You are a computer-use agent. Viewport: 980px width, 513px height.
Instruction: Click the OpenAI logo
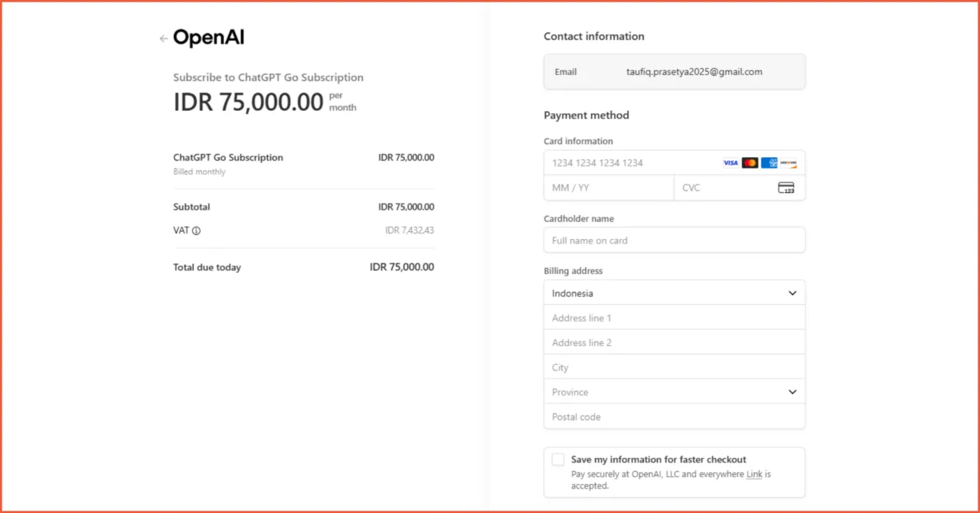point(208,38)
